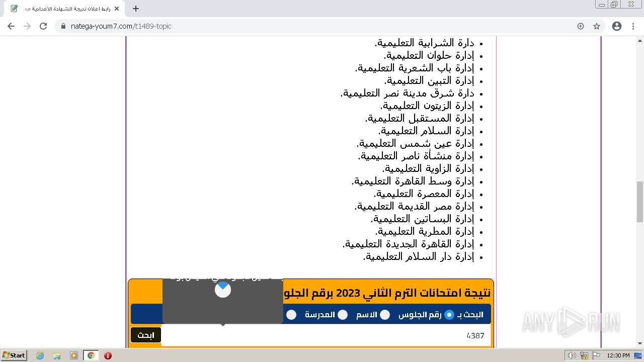Open Action Center flag tray icon
644x362 pixels.
click(596, 355)
